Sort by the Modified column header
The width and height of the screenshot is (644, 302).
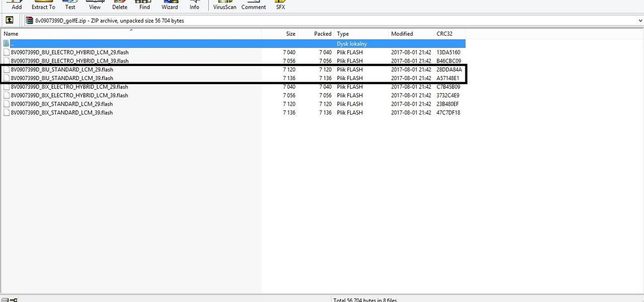pos(411,34)
